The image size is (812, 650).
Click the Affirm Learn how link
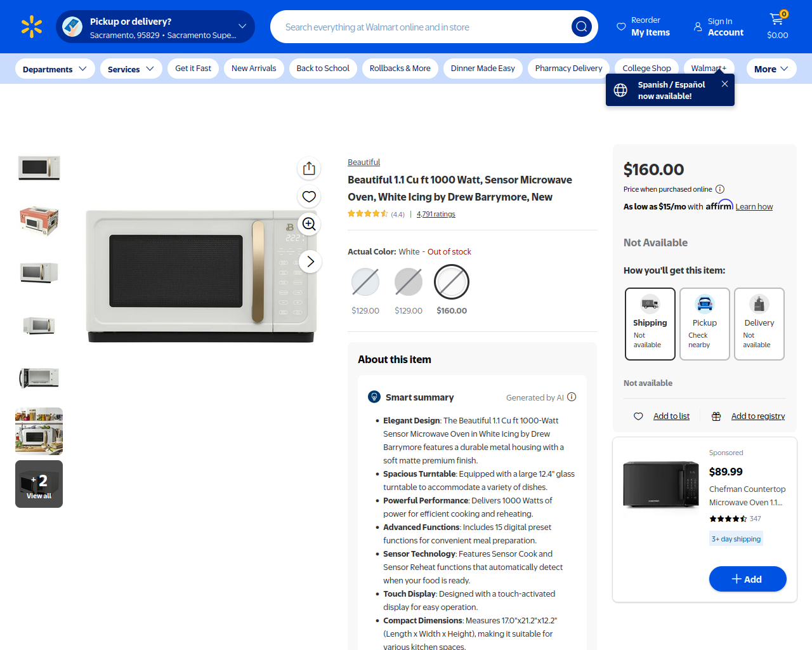[754, 207]
